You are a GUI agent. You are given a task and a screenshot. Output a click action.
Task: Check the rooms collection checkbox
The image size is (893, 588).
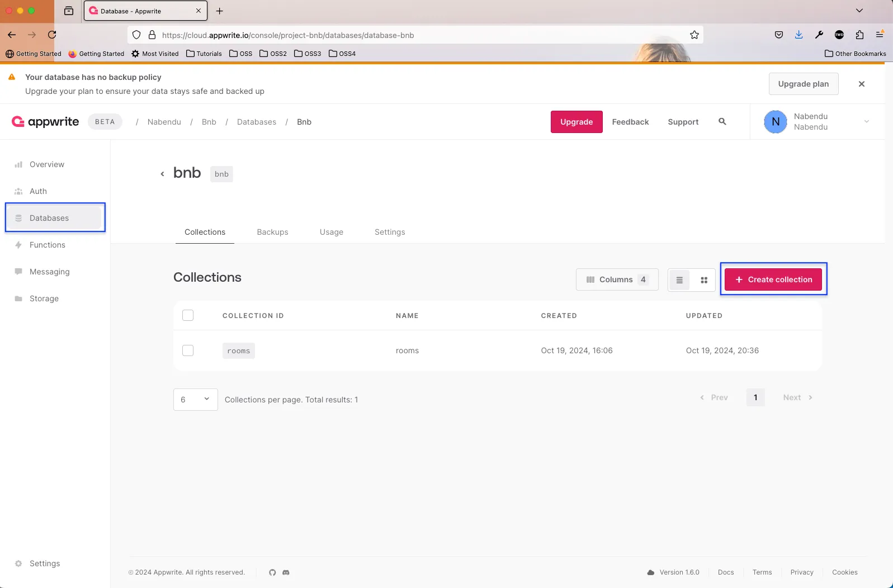point(188,350)
